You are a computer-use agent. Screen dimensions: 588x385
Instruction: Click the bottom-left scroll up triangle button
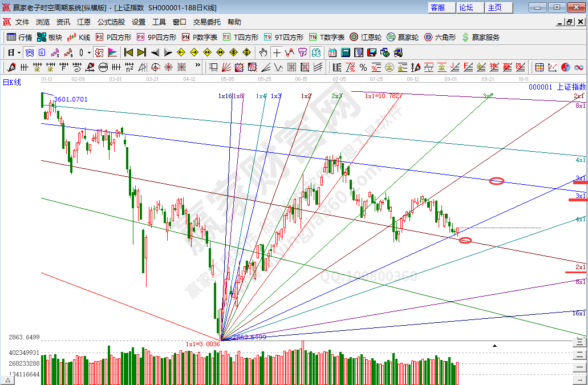point(9,379)
